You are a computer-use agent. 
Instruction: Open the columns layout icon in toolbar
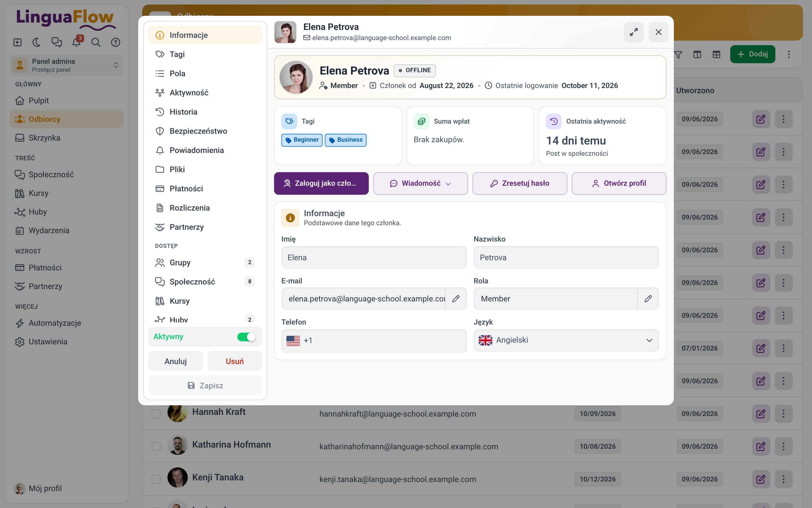click(697, 54)
